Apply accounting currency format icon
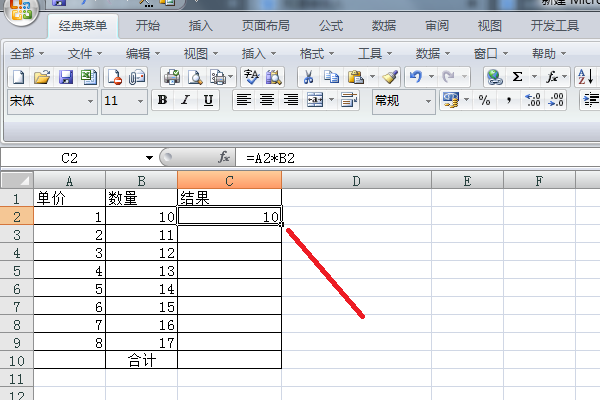This screenshot has height=400, width=600. (451, 100)
